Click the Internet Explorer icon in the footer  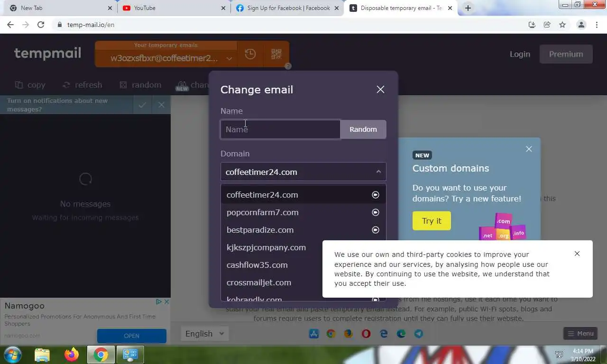point(384,334)
